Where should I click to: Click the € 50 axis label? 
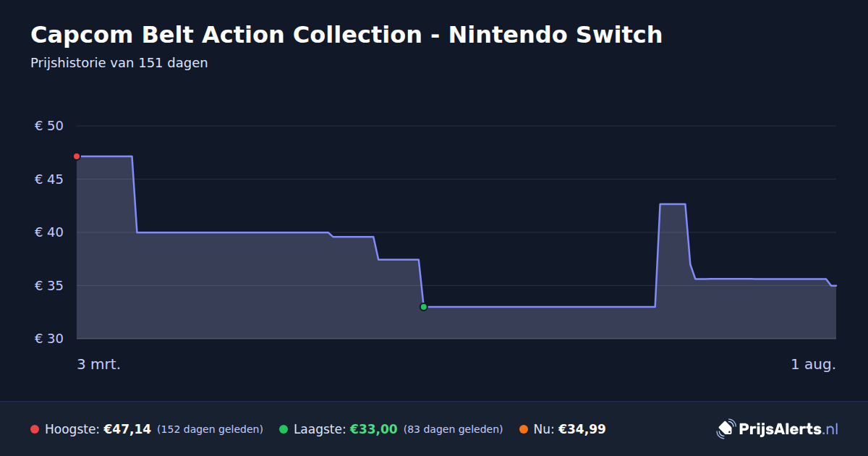(49, 126)
